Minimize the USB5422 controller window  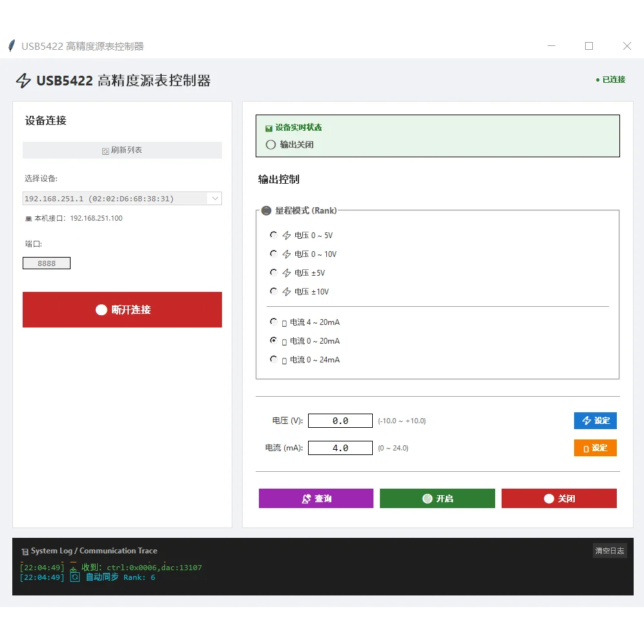tap(551, 46)
